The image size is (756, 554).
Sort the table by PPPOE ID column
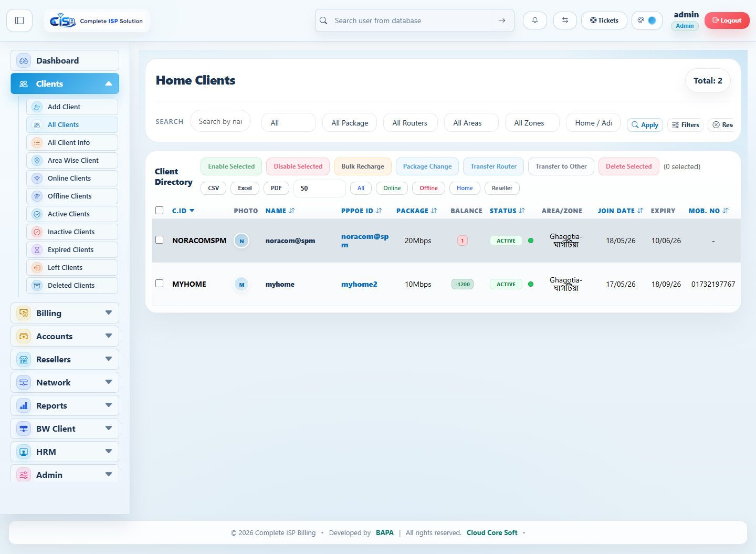click(x=361, y=211)
